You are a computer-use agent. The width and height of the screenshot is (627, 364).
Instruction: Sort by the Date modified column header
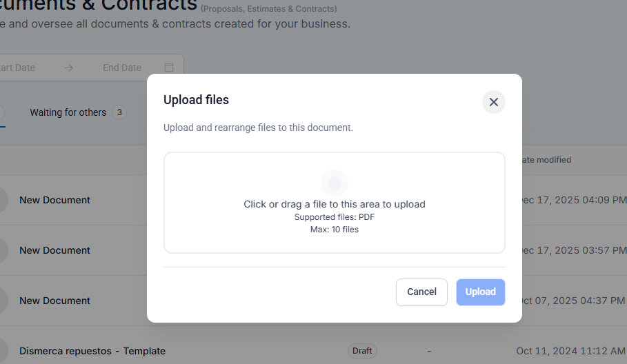click(546, 160)
